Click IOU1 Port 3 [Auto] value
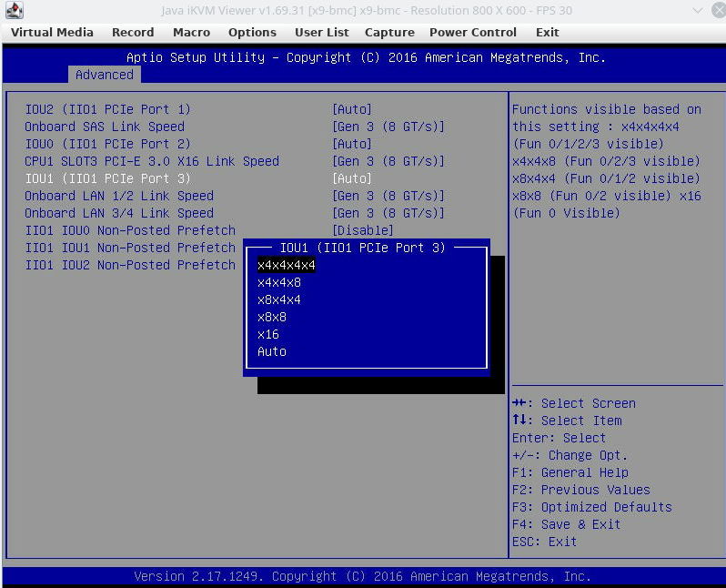Viewport: 726px width, 588px height. click(x=352, y=178)
